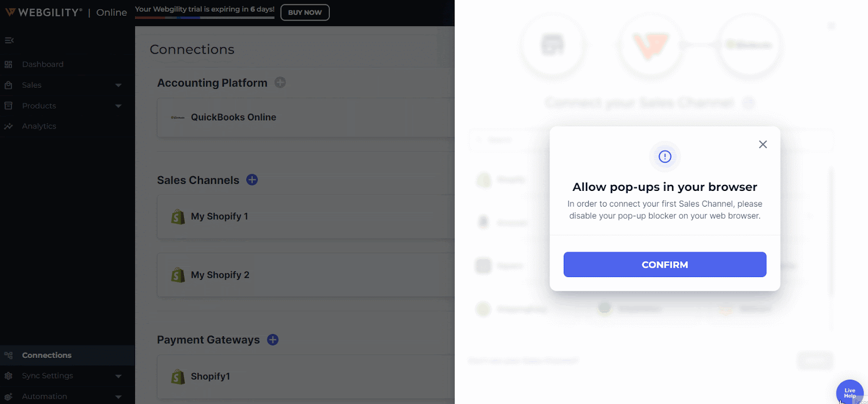Expand the Sales menu dropdown arrow
The height and width of the screenshot is (404, 868).
[118, 85]
